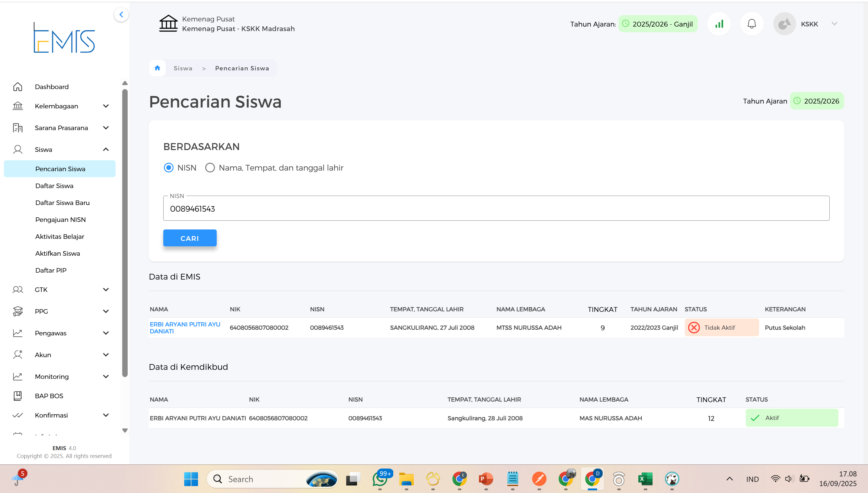Screen dimensions: 868x493
Task: Expand the GTK menu section
Action: 106,290
